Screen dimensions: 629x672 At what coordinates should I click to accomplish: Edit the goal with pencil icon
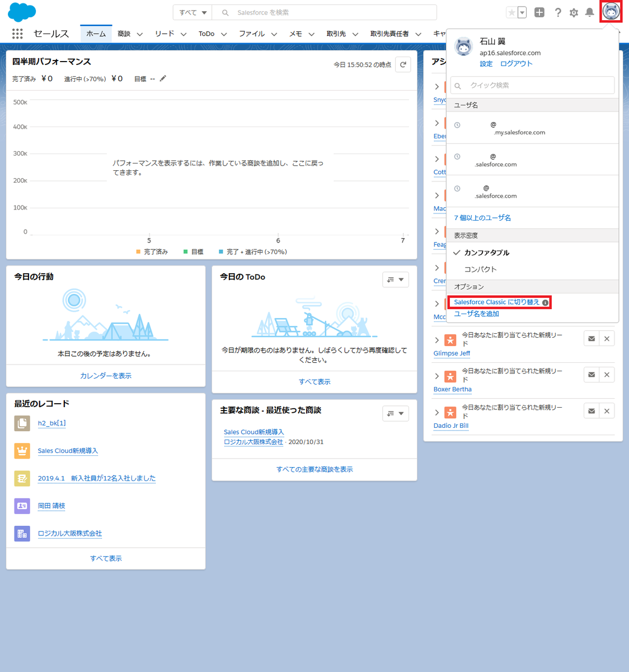[163, 78]
